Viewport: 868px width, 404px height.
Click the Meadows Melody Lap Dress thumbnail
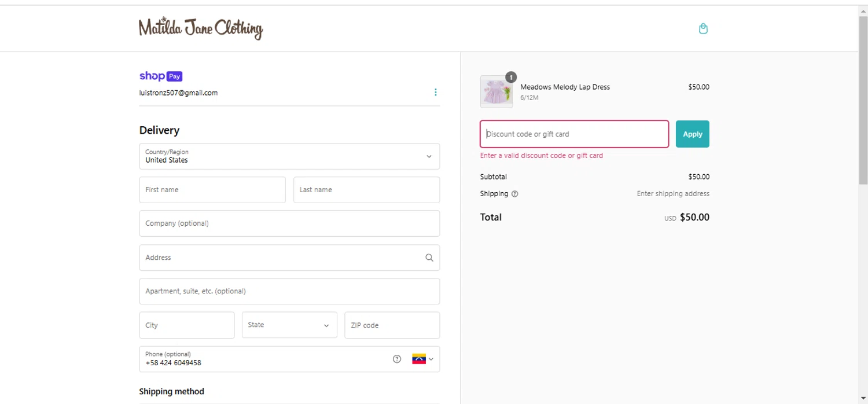coord(496,91)
